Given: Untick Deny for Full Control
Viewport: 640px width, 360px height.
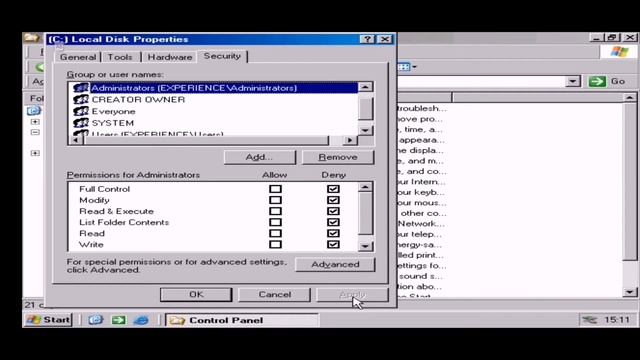Looking at the screenshot, I should click(x=333, y=189).
